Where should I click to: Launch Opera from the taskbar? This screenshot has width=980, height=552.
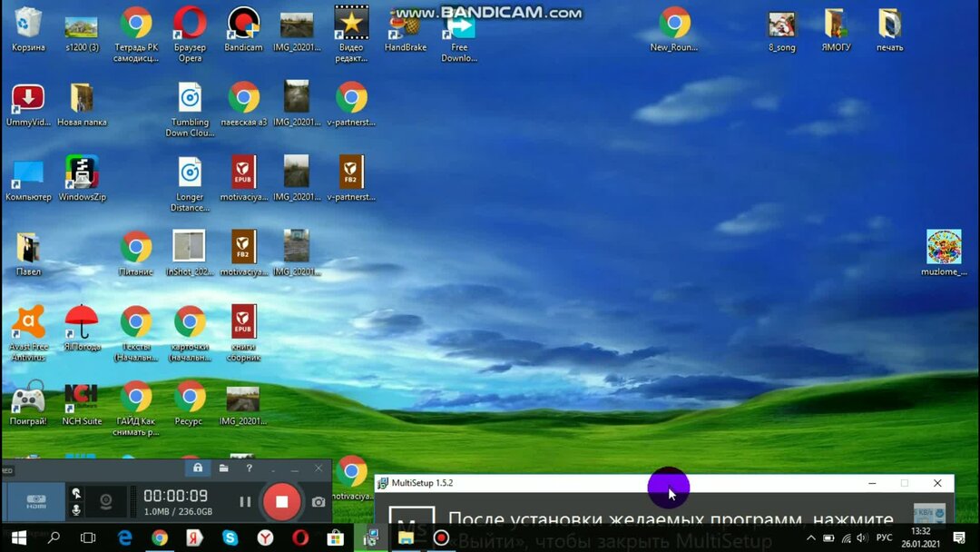click(300, 537)
